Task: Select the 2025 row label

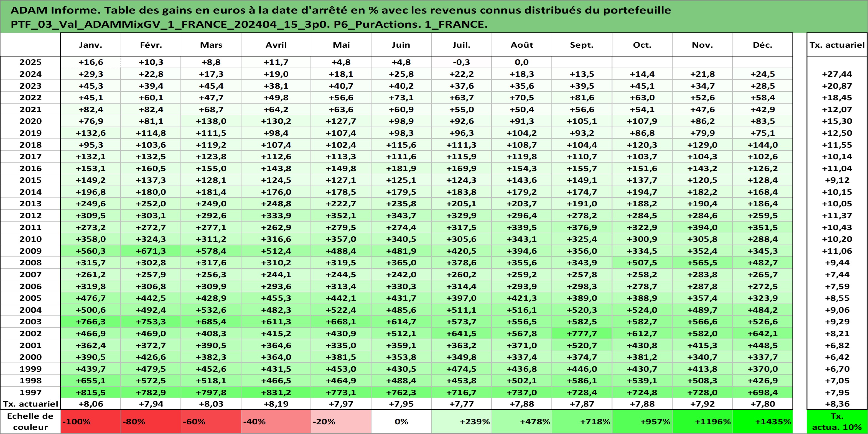Action: click(x=30, y=62)
